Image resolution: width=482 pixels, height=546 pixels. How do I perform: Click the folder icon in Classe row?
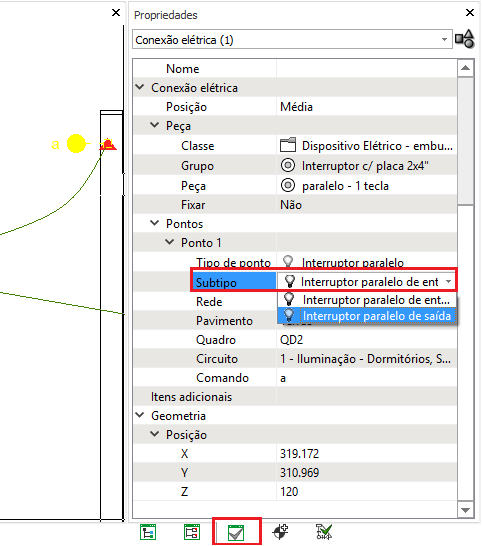pos(288,145)
